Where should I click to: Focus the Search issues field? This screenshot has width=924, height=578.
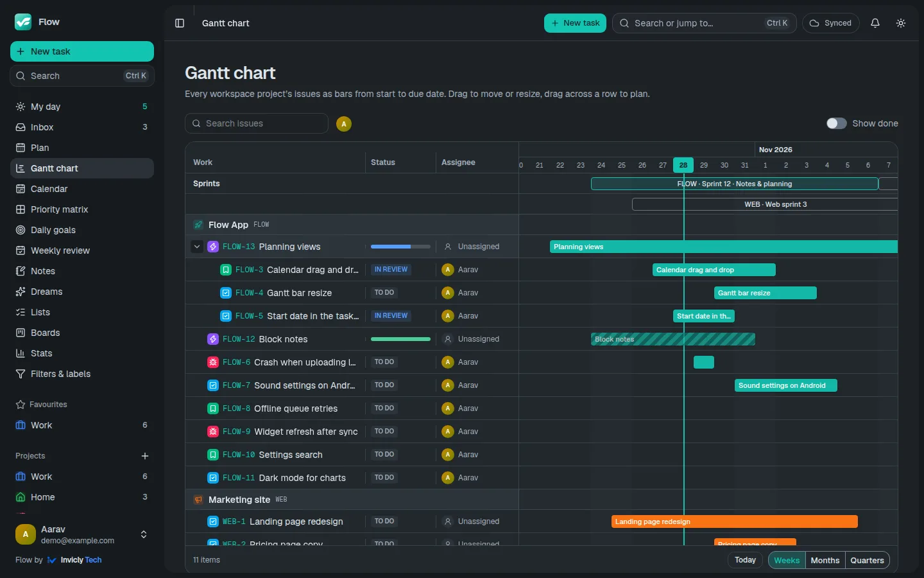pos(257,123)
